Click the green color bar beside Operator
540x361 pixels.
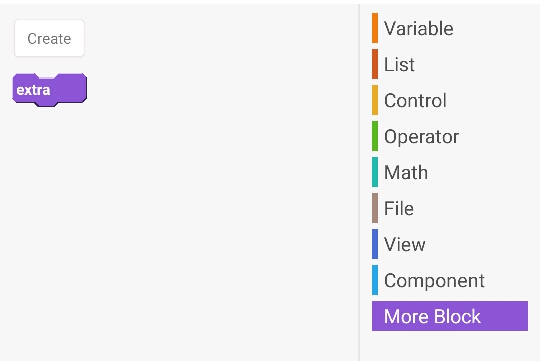pyautogui.click(x=375, y=136)
